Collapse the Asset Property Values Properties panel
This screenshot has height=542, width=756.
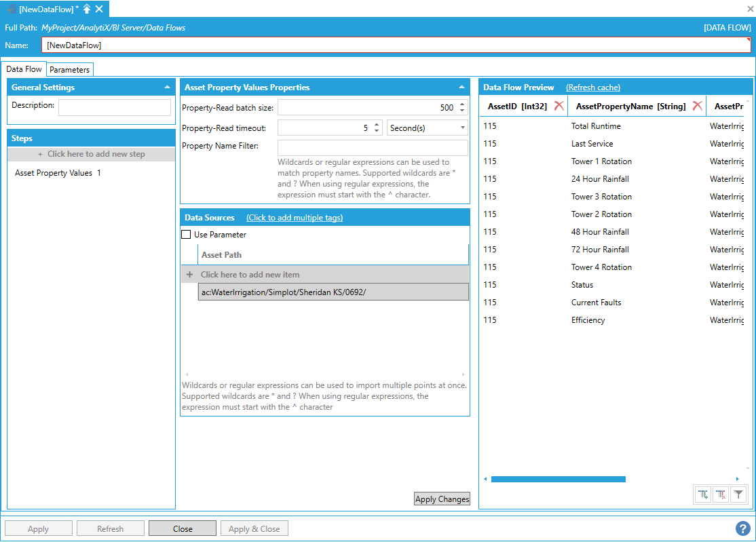pyautogui.click(x=461, y=88)
